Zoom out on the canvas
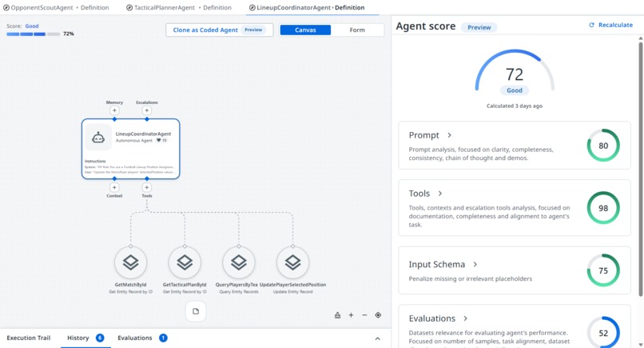This screenshot has height=348, width=644. (x=364, y=315)
